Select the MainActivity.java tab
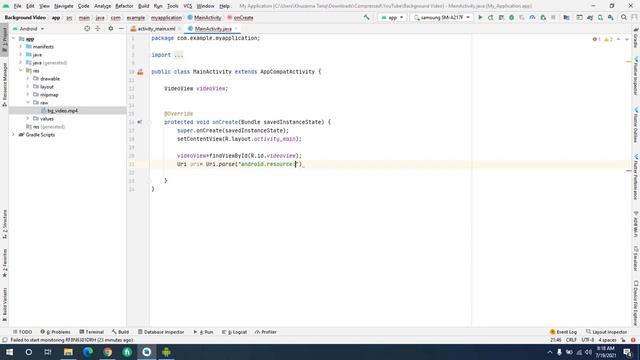The height and width of the screenshot is (360, 640). tap(213, 29)
